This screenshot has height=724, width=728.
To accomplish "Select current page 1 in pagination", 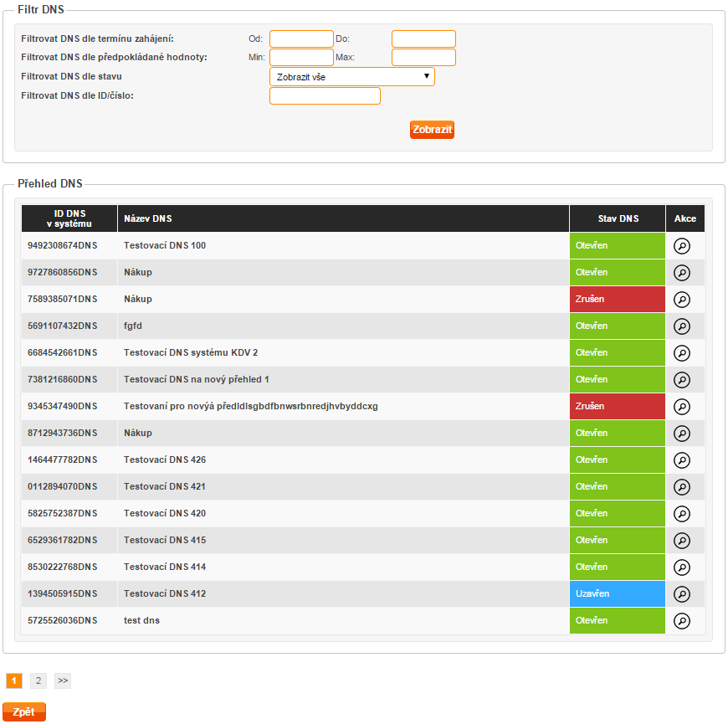I will tap(14, 680).
